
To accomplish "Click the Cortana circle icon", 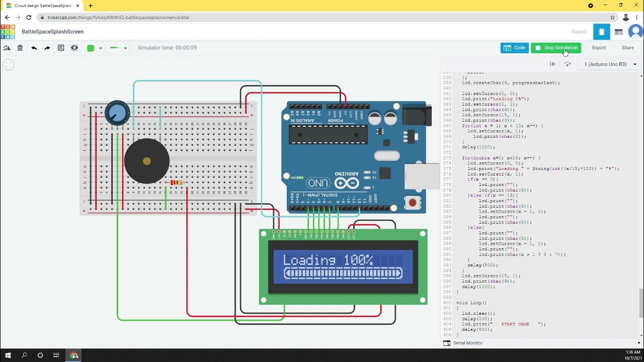I will (40, 355).
